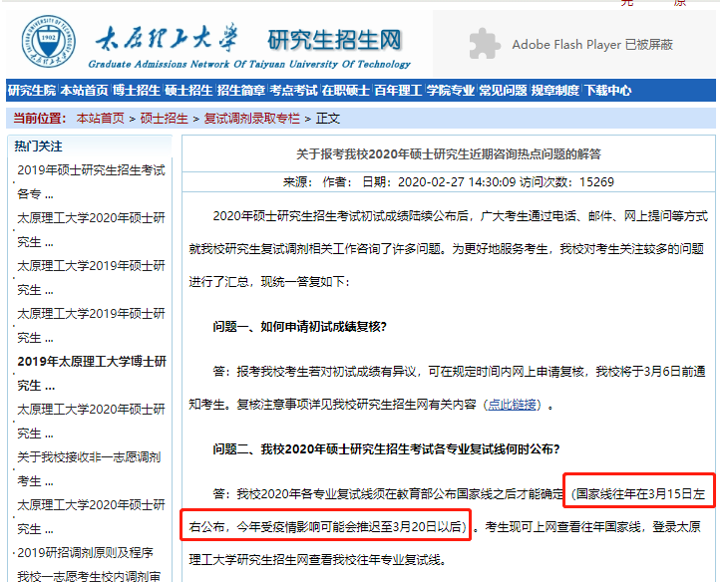Click 复试调剂录取专栏 breadcrumb link
Viewport: 728px width, 582px height.
coord(251,119)
